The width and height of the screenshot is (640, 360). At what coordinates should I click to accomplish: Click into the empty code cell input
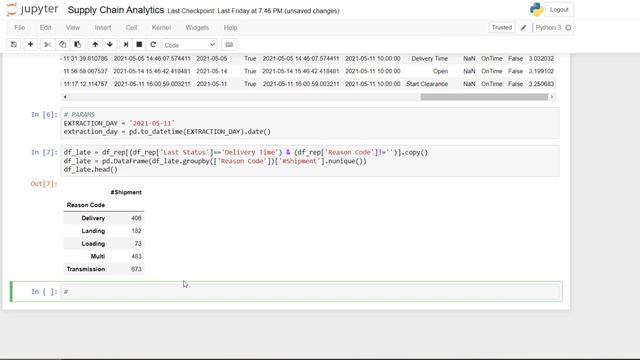click(310, 291)
